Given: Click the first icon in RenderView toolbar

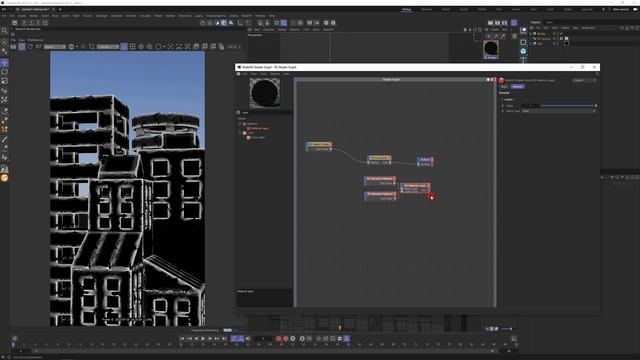Looking at the screenshot, I should pyautogui.click(x=13, y=47).
